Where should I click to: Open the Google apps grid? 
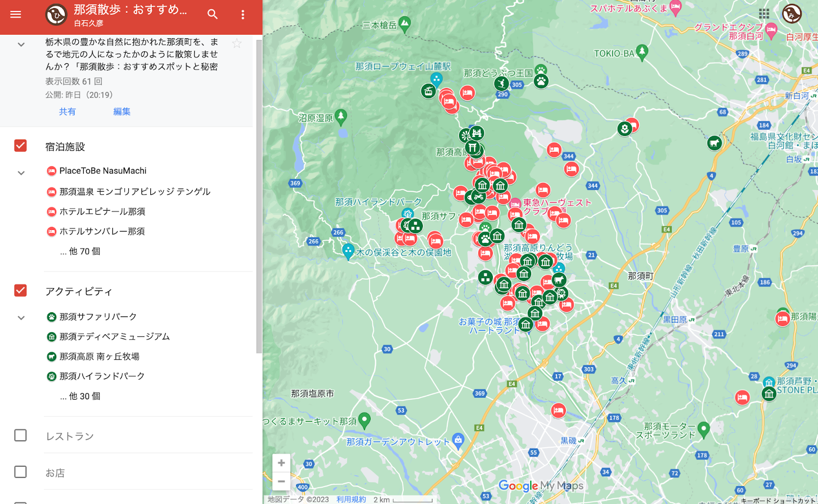pyautogui.click(x=764, y=14)
